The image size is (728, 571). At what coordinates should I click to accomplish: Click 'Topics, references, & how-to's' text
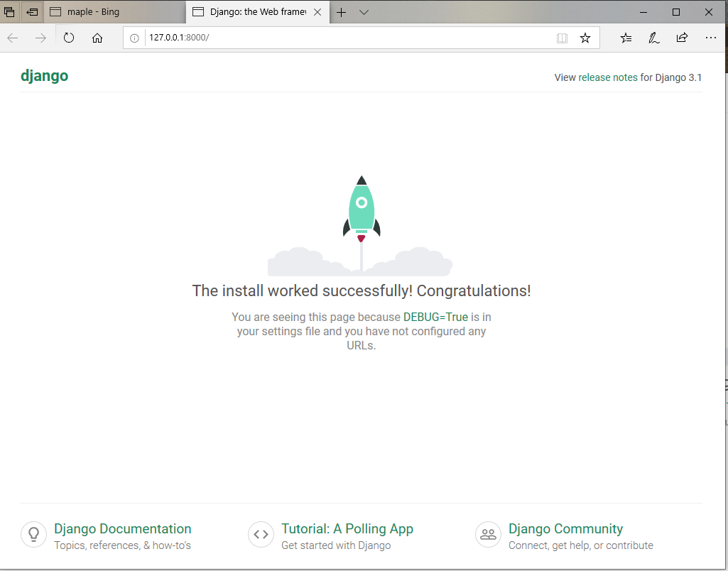[123, 545]
